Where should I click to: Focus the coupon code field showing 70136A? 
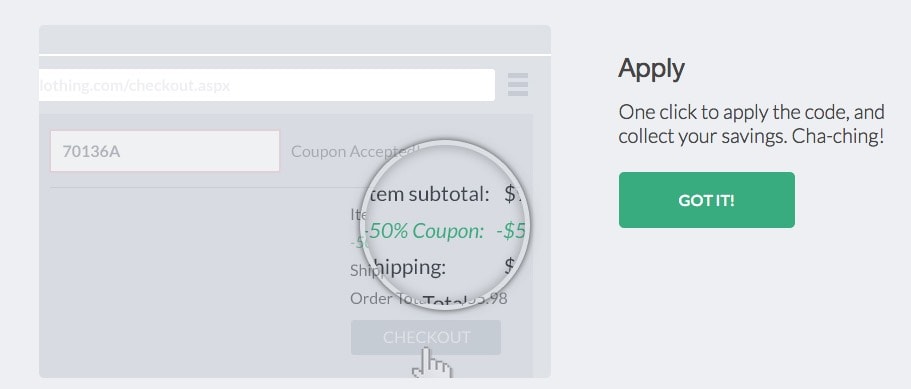coord(165,151)
